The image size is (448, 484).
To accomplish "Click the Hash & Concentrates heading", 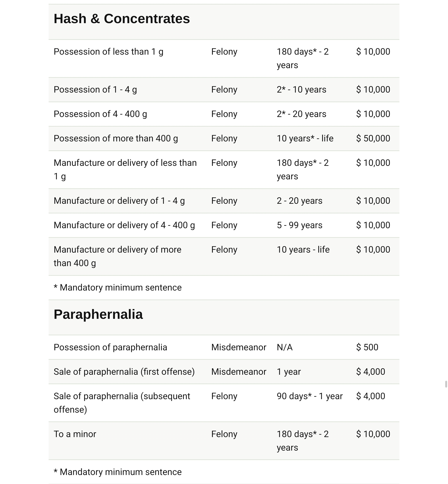I will coord(122,19).
